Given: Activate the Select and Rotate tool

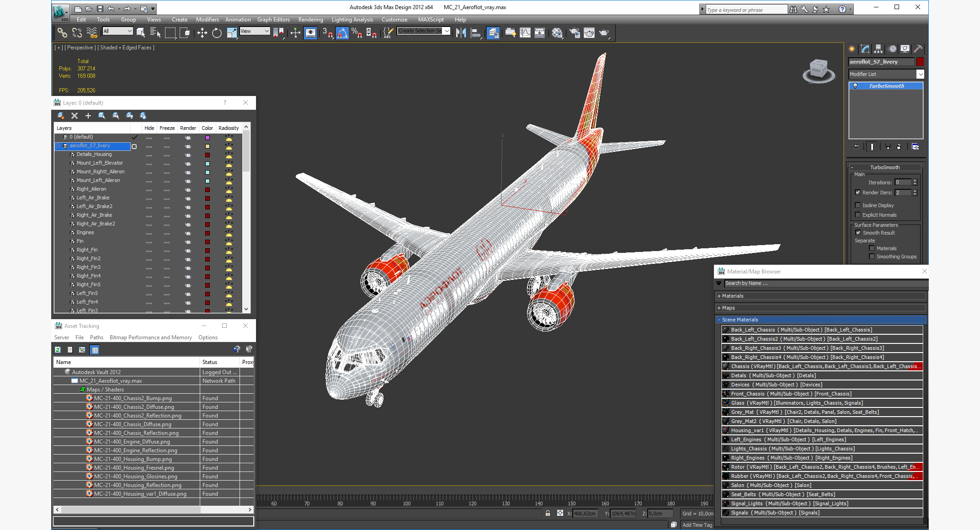Looking at the screenshot, I should click(217, 32).
